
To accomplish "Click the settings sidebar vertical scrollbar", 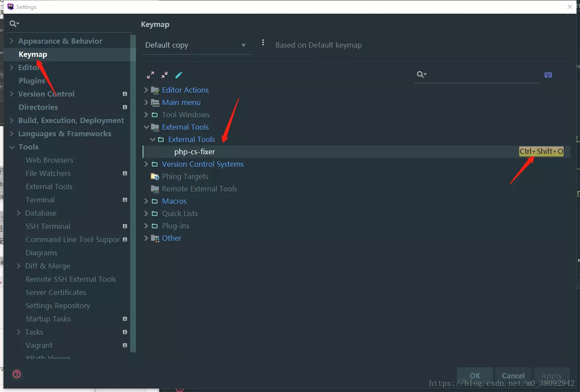I will (133, 193).
